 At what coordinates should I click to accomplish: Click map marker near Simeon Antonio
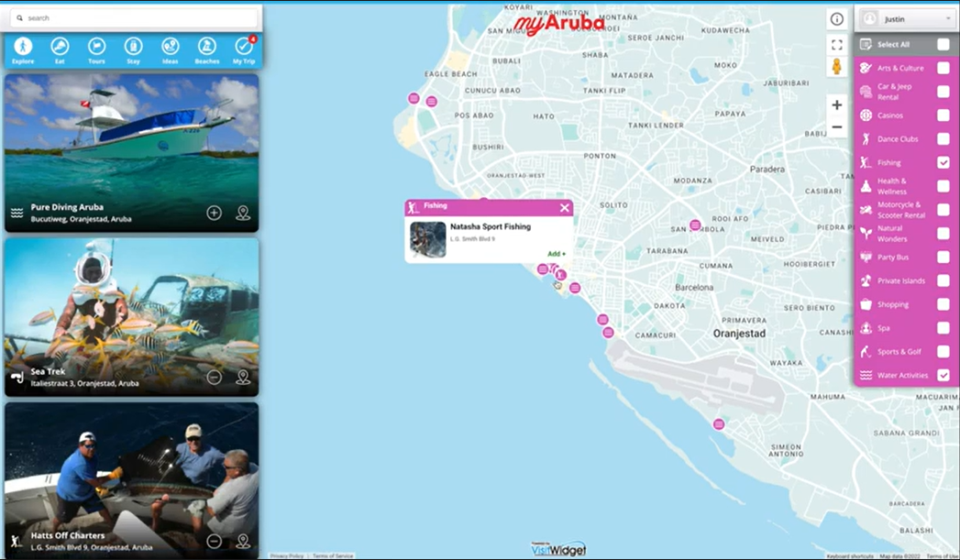pyautogui.click(x=719, y=424)
